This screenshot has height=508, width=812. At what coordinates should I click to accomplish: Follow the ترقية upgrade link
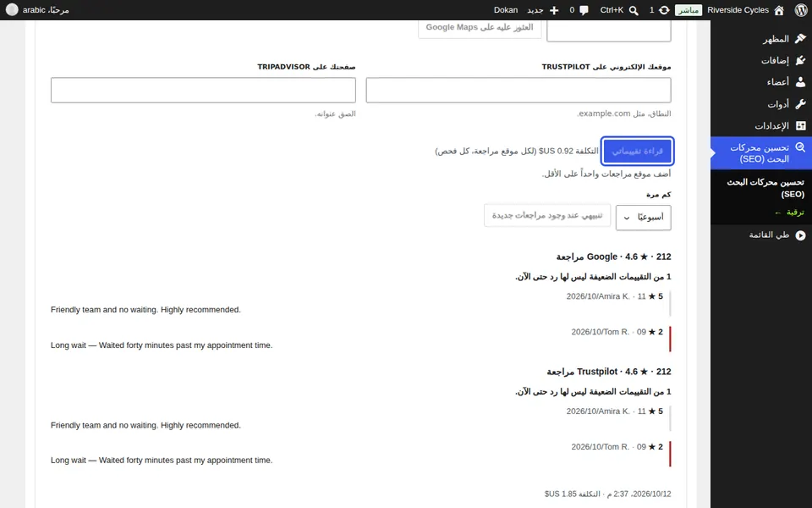point(789,213)
